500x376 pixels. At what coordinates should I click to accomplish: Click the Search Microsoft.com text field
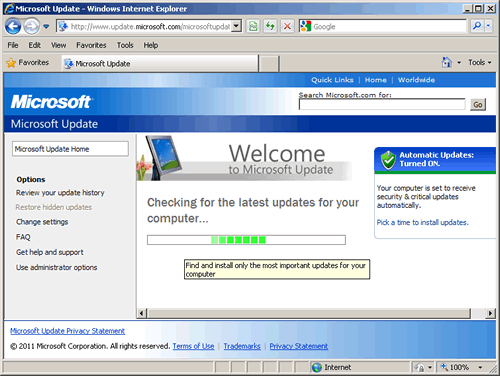382,105
